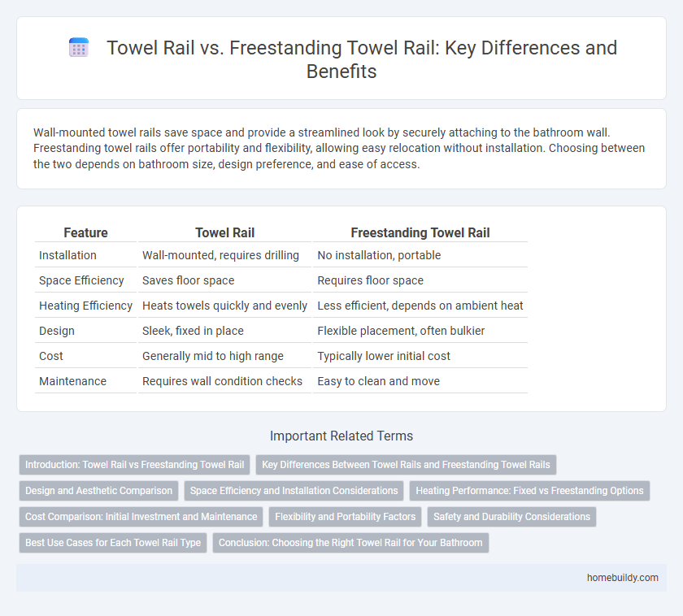Click Best Use Cases for Each Towel Rail Type
683x616 pixels.
[x=113, y=543]
